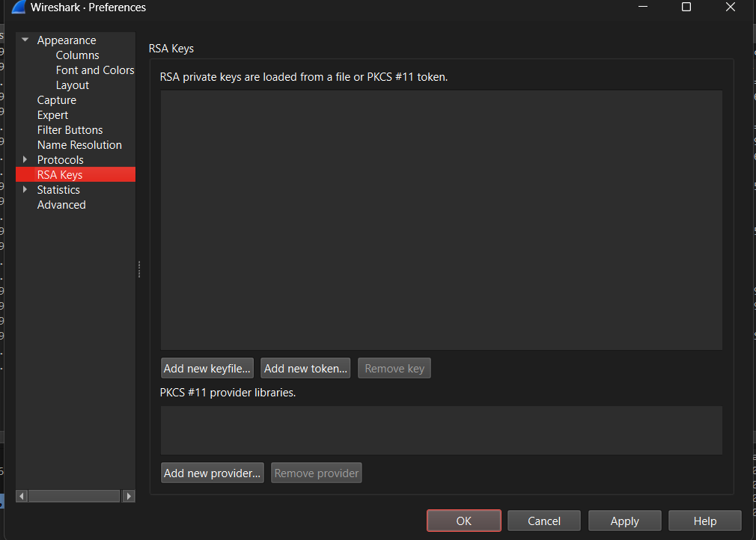
Task: Confirm preferences with OK
Action: 464,521
